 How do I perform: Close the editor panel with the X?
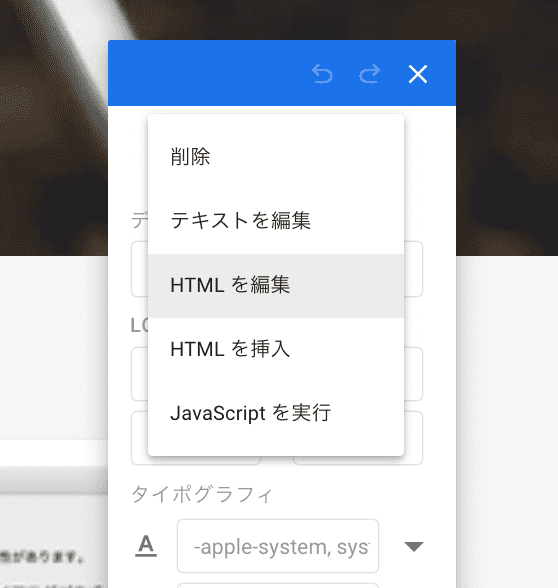418,74
